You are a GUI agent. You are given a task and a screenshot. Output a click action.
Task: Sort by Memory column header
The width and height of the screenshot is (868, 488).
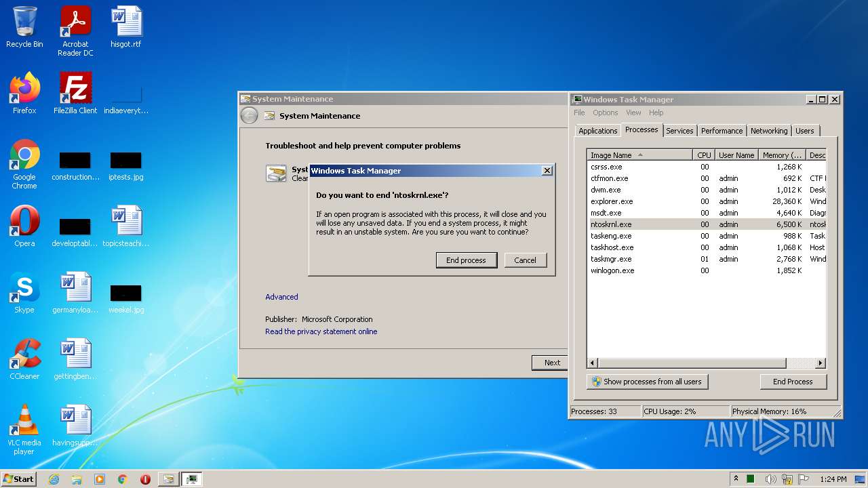783,155
